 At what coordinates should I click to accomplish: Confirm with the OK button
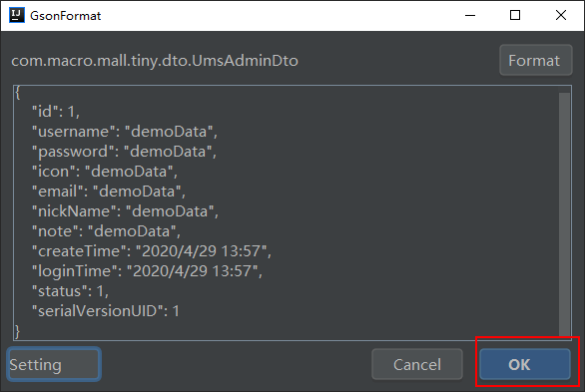[x=524, y=364]
